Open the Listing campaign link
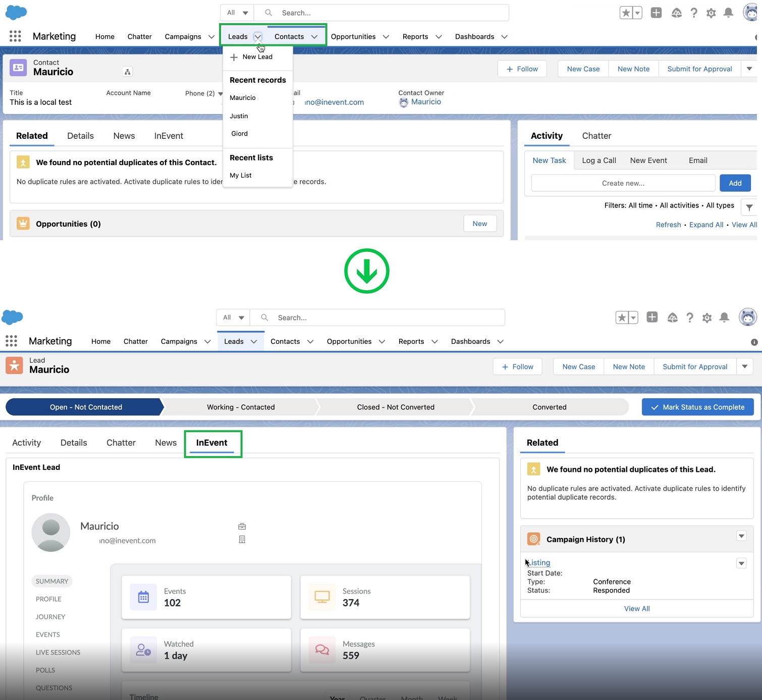This screenshot has height=700, width=762. [x=539, y=563]
